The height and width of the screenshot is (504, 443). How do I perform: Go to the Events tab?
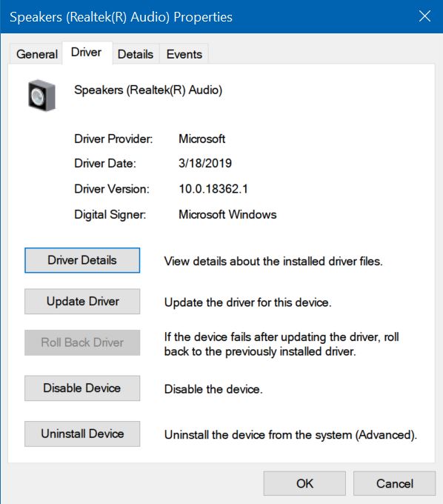pyautogui.click(x=184, y=54)
